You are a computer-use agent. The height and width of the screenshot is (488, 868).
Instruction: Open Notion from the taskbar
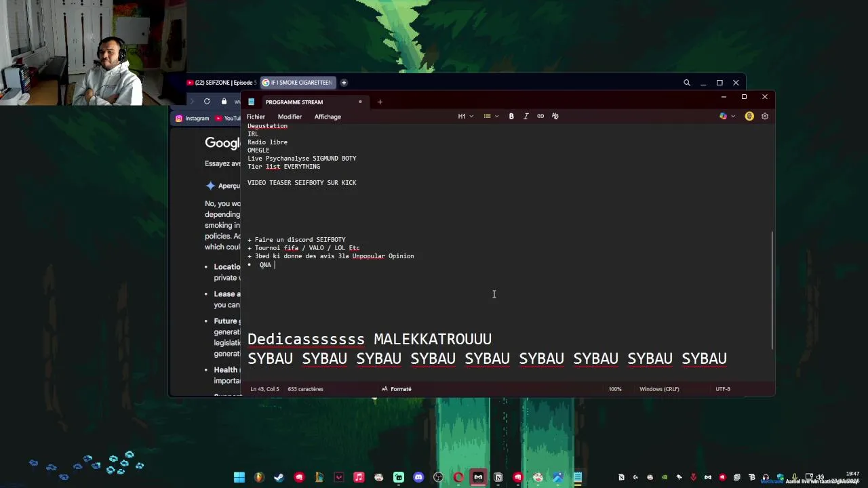click(498, 477)
